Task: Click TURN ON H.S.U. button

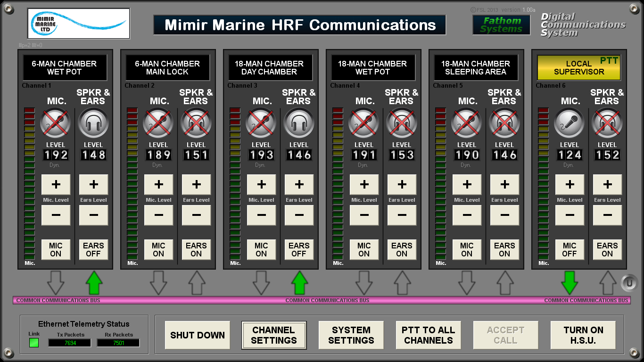Action: 583,335
